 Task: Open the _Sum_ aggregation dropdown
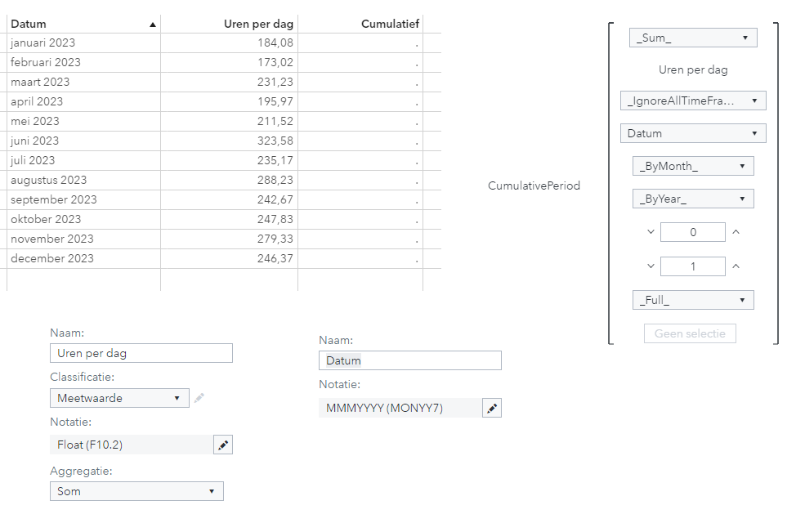pos(693,38)
